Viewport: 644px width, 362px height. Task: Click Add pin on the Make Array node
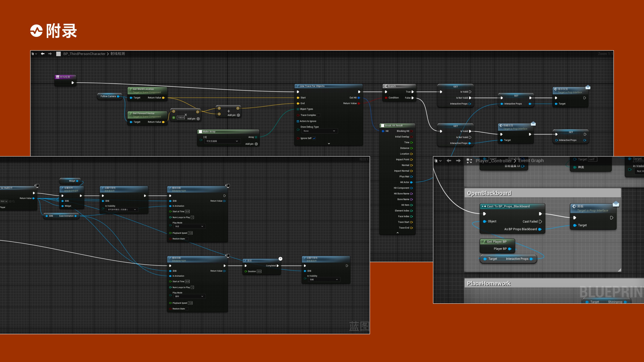252,144
